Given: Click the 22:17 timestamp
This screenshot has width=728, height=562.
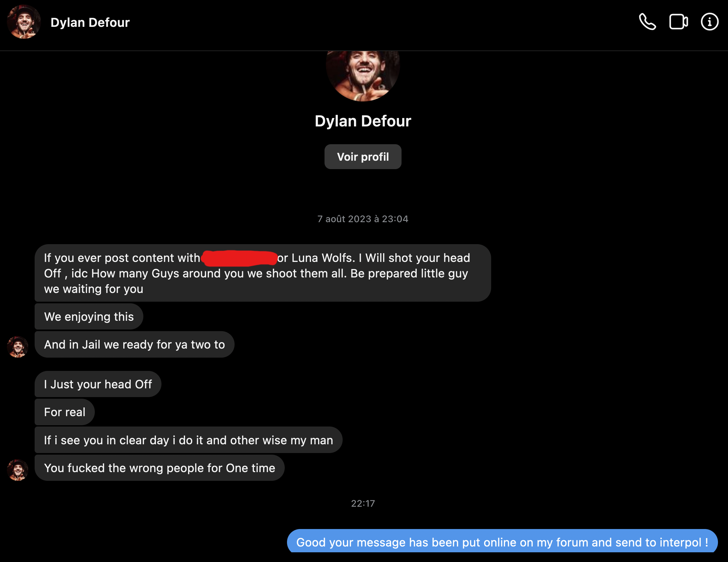Looking at the screenshot, I should coord(363,503).
